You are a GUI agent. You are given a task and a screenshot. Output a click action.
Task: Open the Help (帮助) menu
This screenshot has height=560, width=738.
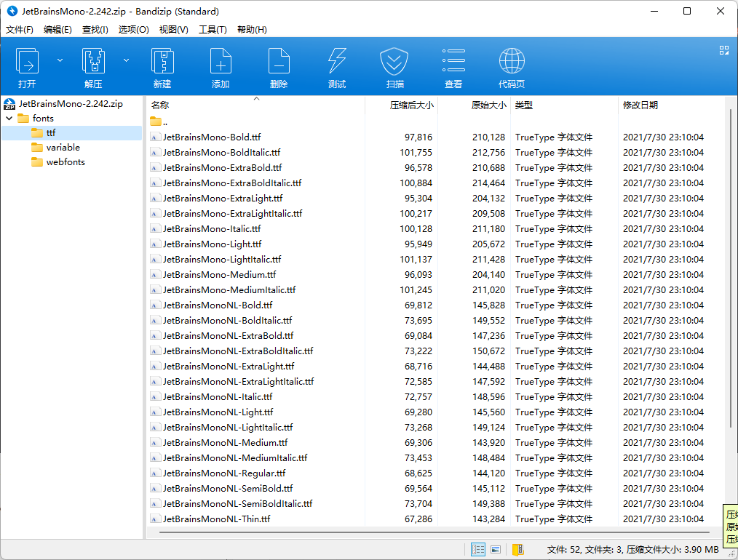(252, 30)
